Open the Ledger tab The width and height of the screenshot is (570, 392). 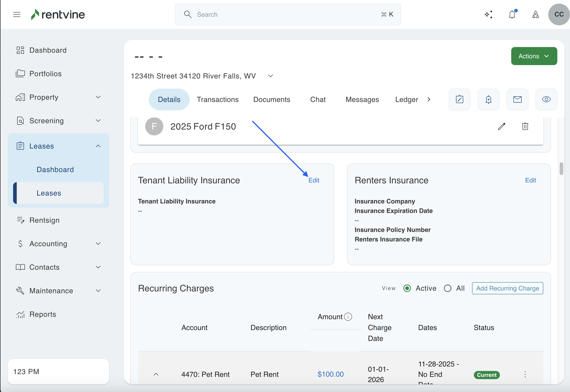[406, 99]
